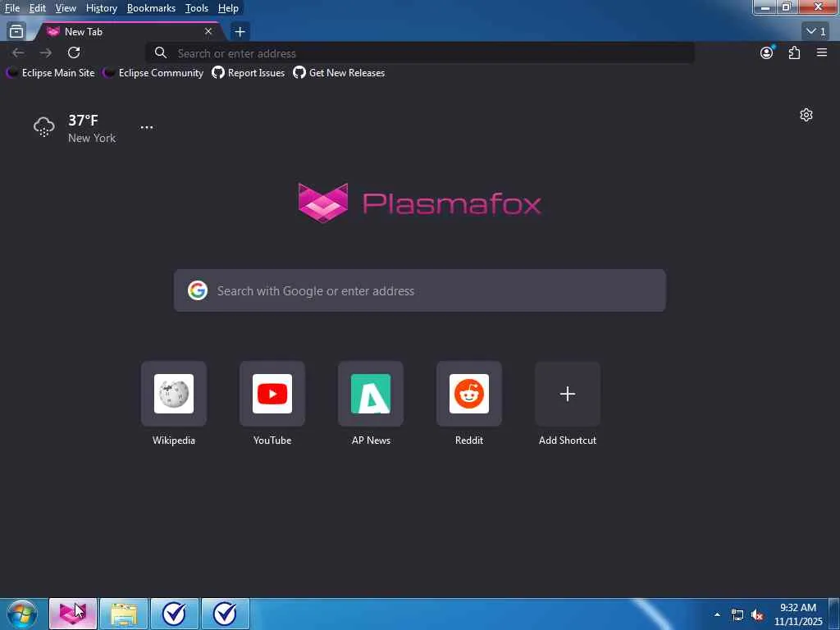Click the Google logo in search box
The width and height of the screenshot is (840, 630).
click(198, 291)
